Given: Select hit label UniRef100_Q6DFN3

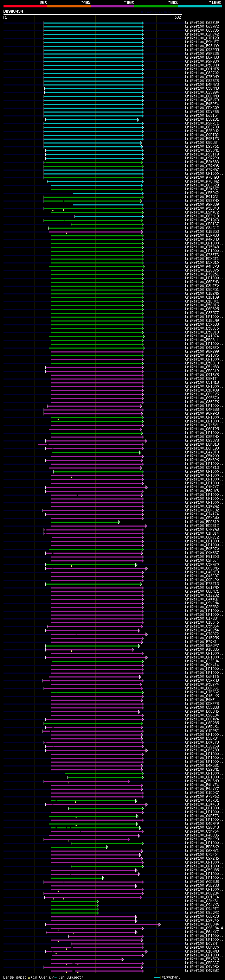Looking at the screenshot, I should [x=202, y=282].
